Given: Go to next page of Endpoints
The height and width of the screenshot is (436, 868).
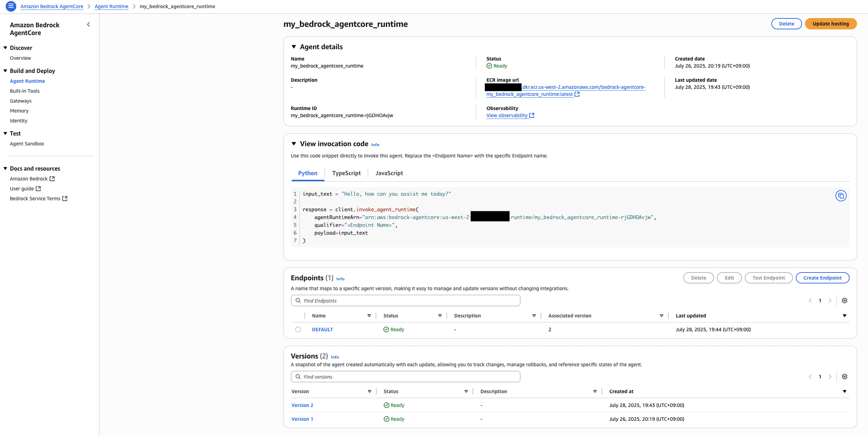Looking at the screenshot, I should (830, 300).
